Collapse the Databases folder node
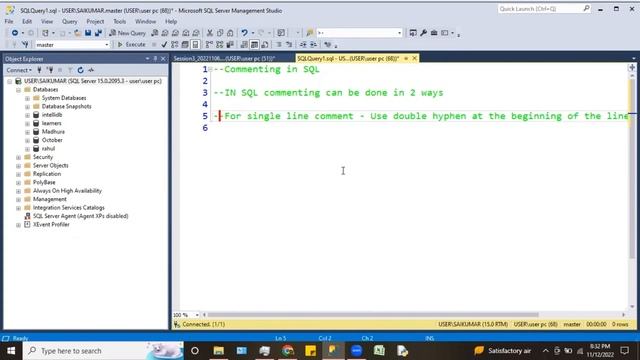Viewport: 640px width, 360px height. coord(18,90)
